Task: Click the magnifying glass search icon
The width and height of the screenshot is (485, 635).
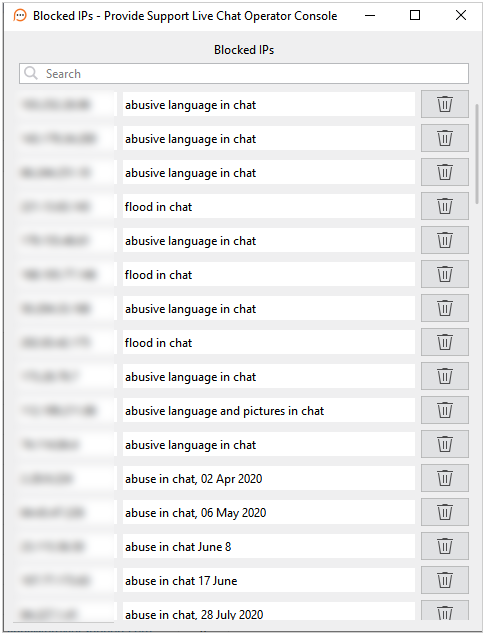Action: [31, 73]
